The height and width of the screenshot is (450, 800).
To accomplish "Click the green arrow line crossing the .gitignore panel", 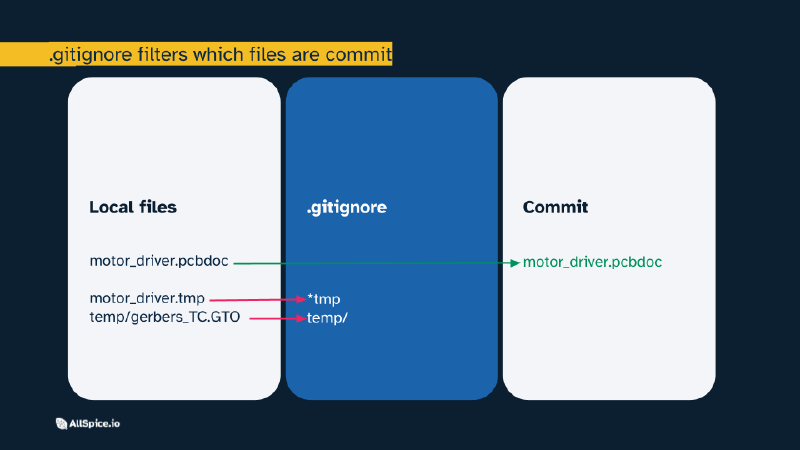I will coord(390,263).
